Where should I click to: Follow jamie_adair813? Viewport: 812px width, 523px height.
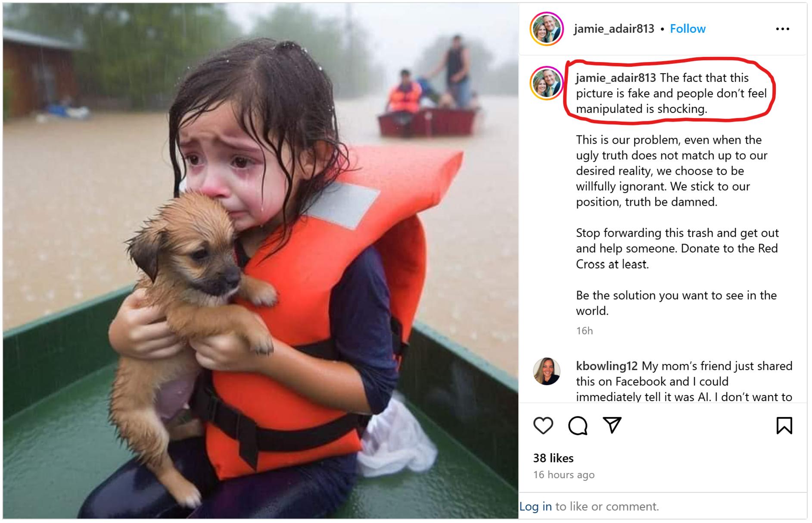pyautogui.click(x=688, y=29)
